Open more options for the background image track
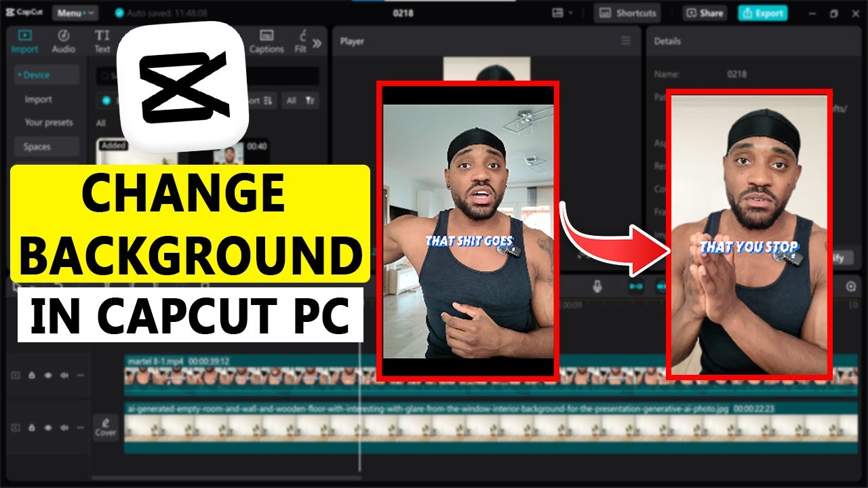Screen dimensions: 868x488 pyautogui.click(x=81, y=428)
